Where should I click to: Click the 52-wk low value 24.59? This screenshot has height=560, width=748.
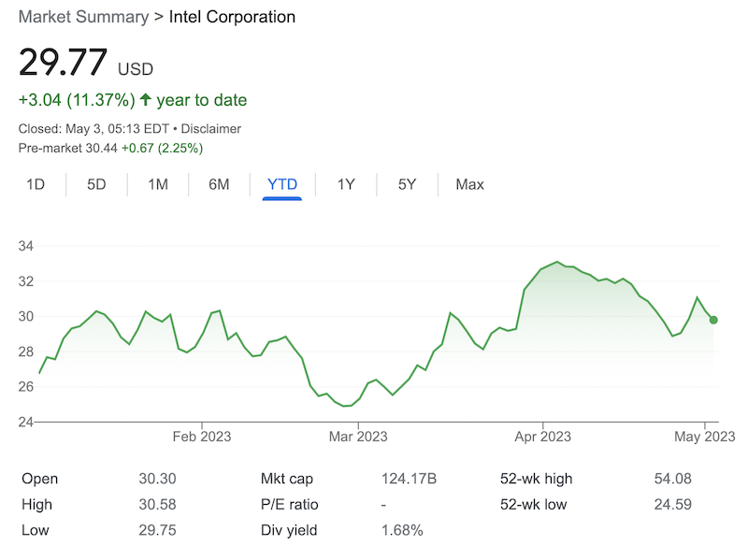coord(672,504)
